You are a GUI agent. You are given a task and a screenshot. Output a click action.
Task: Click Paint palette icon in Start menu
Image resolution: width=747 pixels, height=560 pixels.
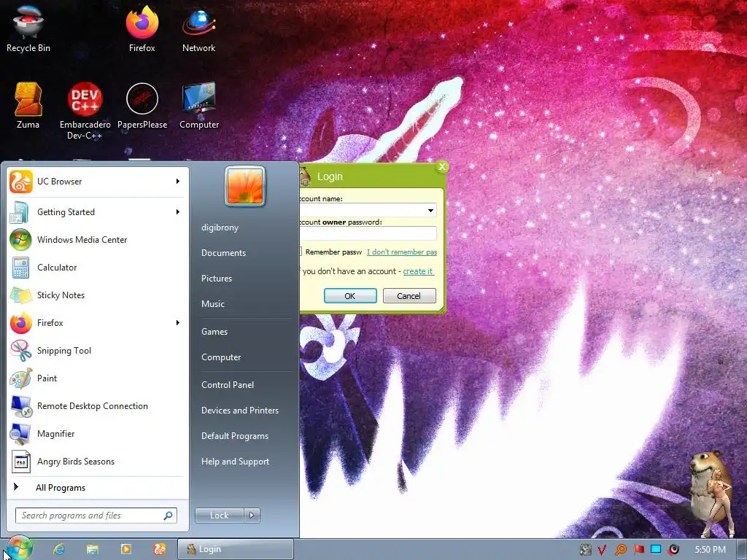21,378
